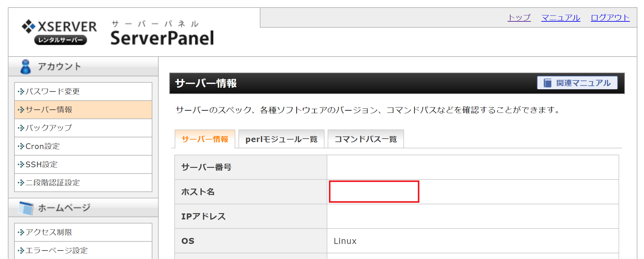The image size is (644, 259).
Task: Click the homepage section browser icon
Action: point(26,208)
